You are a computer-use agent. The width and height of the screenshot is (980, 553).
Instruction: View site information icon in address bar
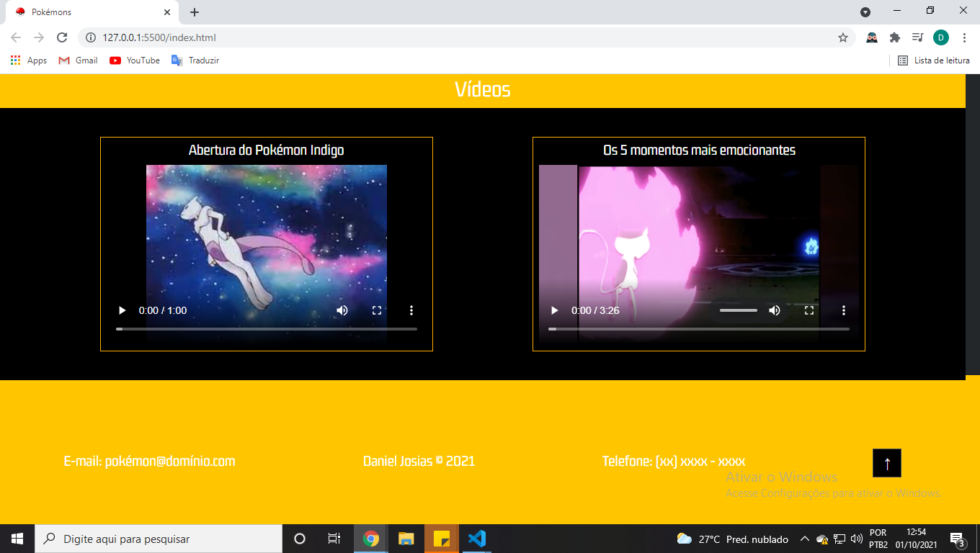[x=91, y=37]
